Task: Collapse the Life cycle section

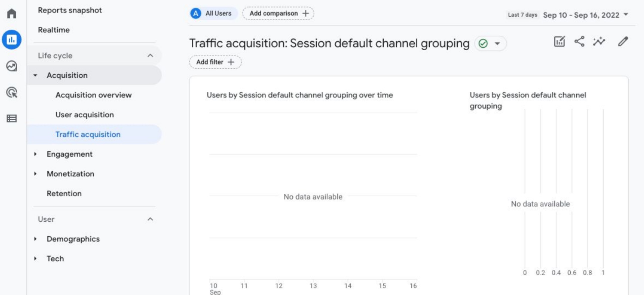Action: [150, 56]
